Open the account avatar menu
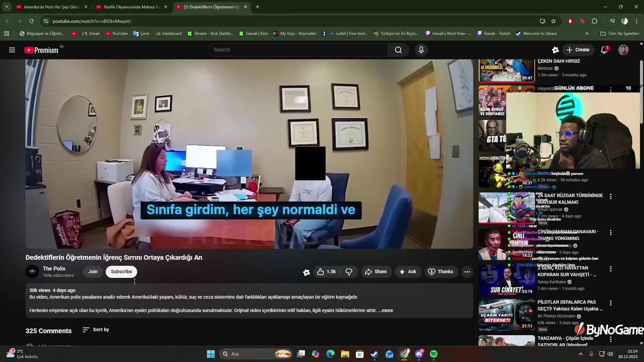The height and width of the screenshot is (362, 644). (623, 50)
